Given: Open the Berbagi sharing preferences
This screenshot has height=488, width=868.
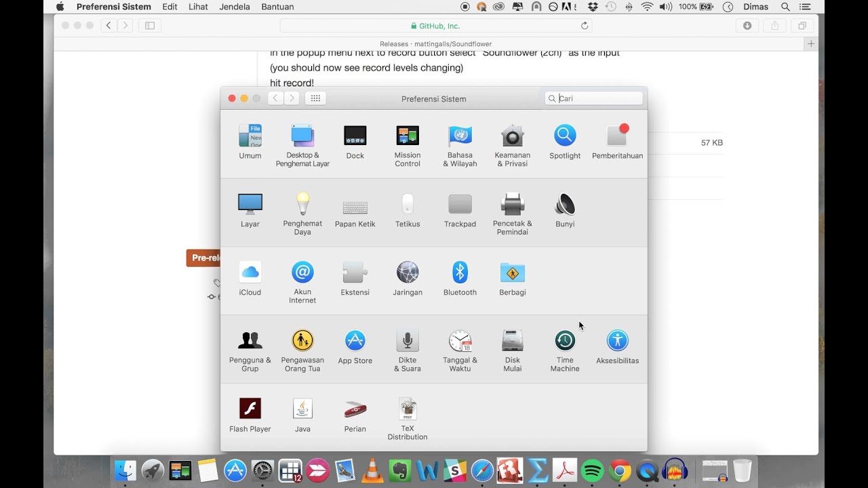Looking at the screenshot, I should pos(513,279).
